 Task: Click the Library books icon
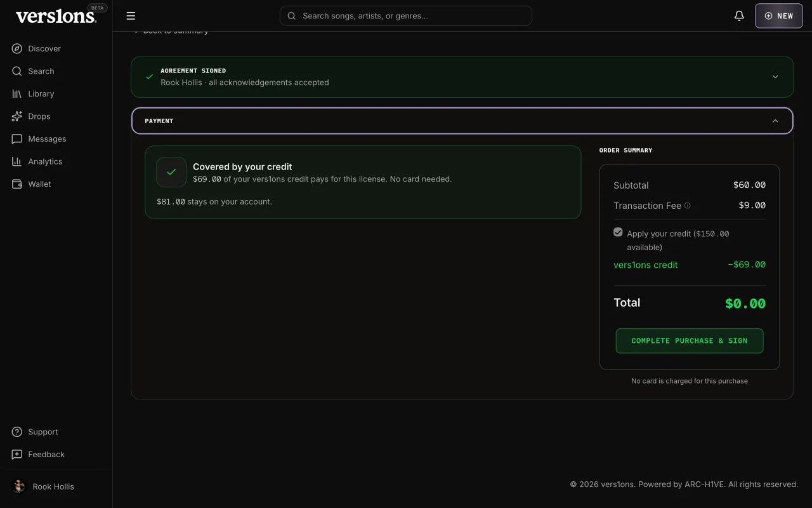(x=17, y=93)
